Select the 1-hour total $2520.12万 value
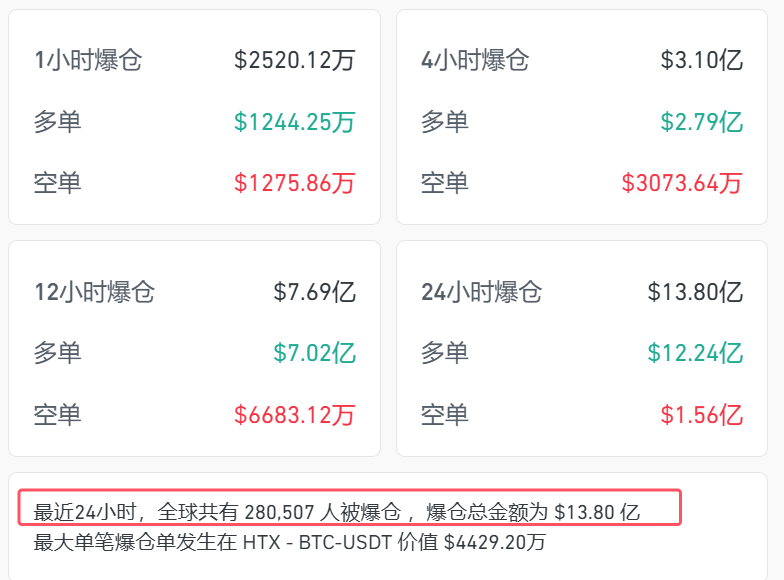The width and height of the screenshot is (784, 580). 294,60
